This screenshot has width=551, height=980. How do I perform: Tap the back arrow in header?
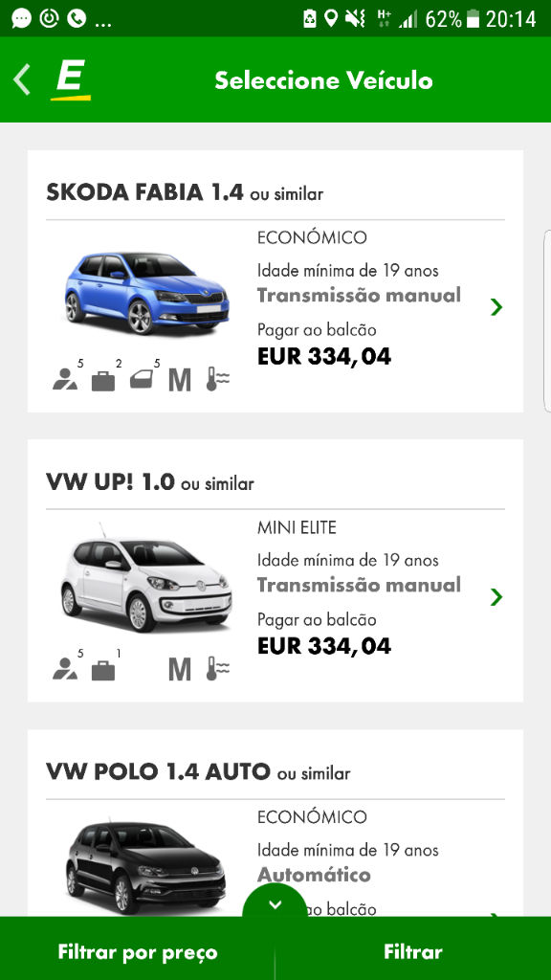click(22, 80)
